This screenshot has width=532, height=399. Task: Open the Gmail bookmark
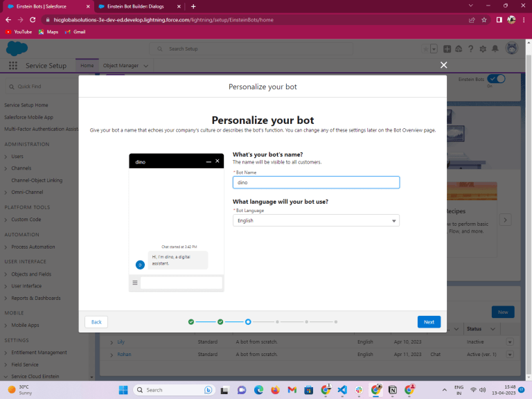pyautogui.click(x=75, y=32)
